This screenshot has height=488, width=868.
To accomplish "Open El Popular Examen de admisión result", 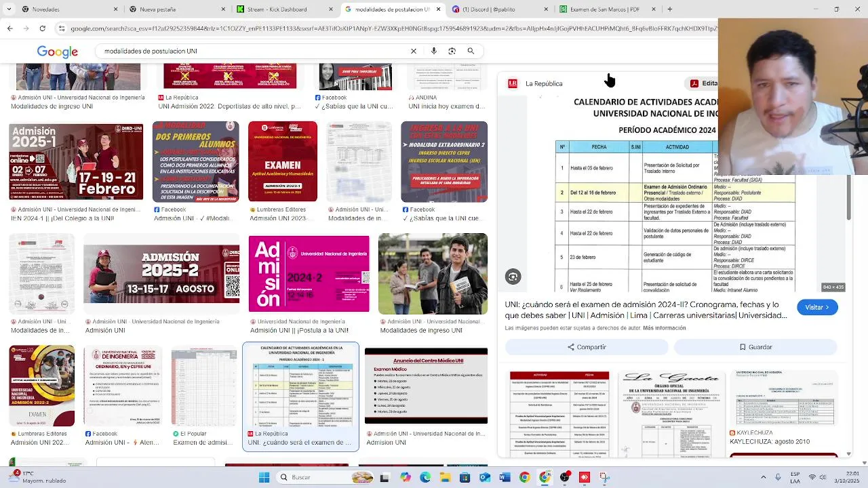I will (x=203, y=443).
